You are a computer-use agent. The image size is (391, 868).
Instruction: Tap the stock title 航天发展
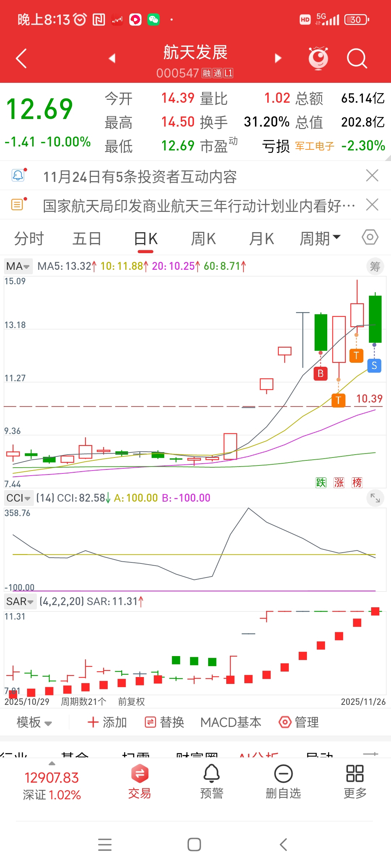pos(195,52)
